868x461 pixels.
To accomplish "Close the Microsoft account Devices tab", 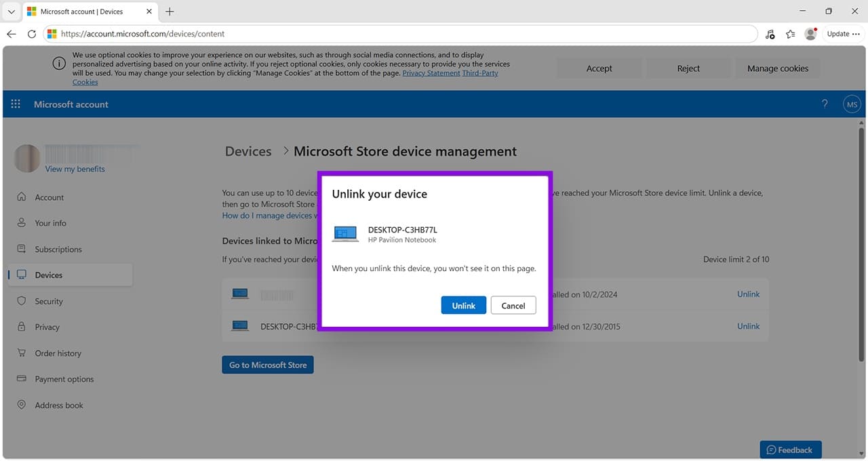I will coord(149,12).
